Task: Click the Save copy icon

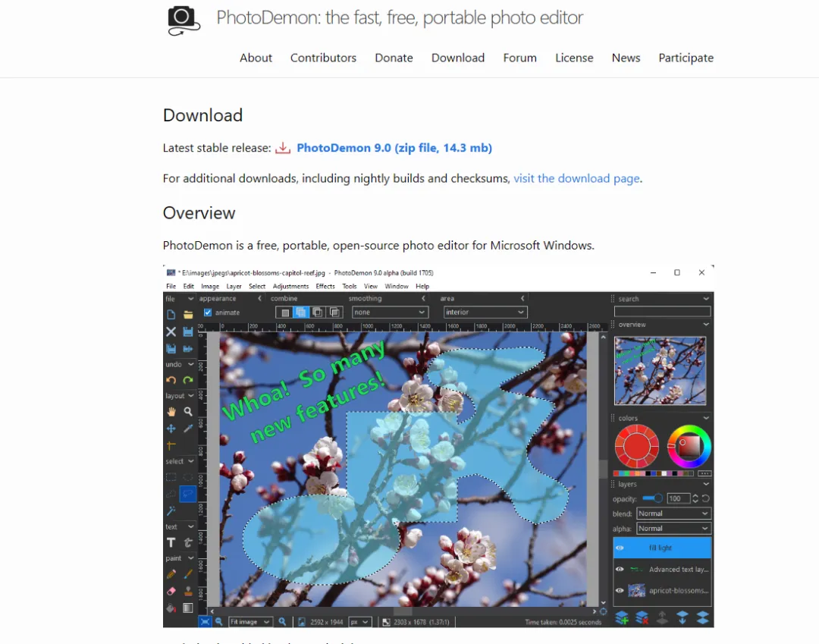Action: coord(171,348)
